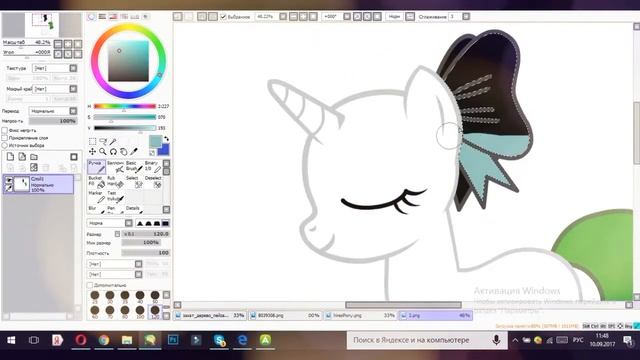Viewport: 640px width, 360px height.
Task: Select the lasso selection tool
Action: [x=103, y=141]
